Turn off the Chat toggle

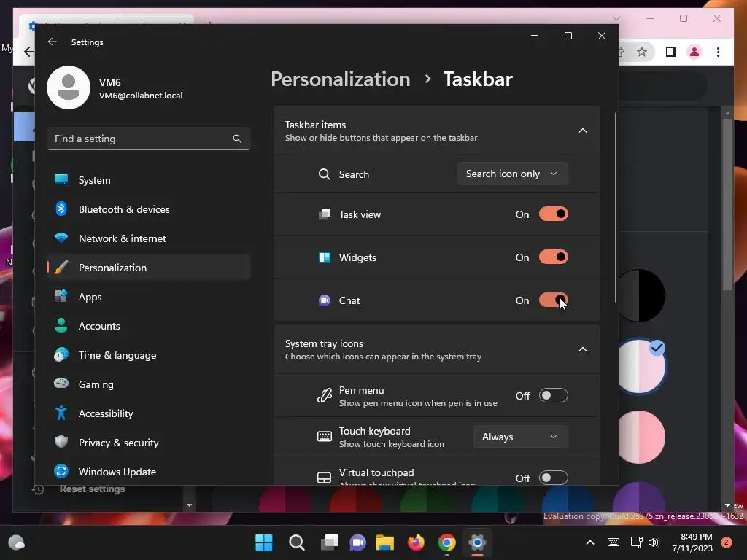point(554,300)
